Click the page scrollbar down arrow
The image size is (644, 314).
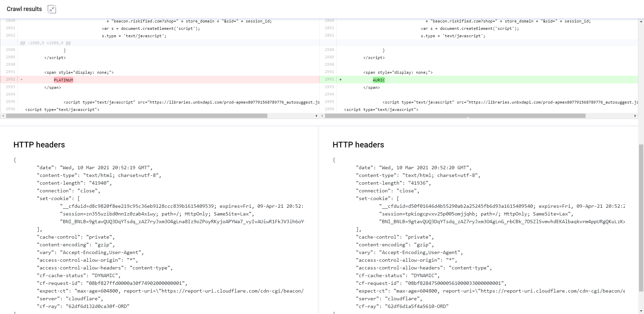tap(641, 311)
